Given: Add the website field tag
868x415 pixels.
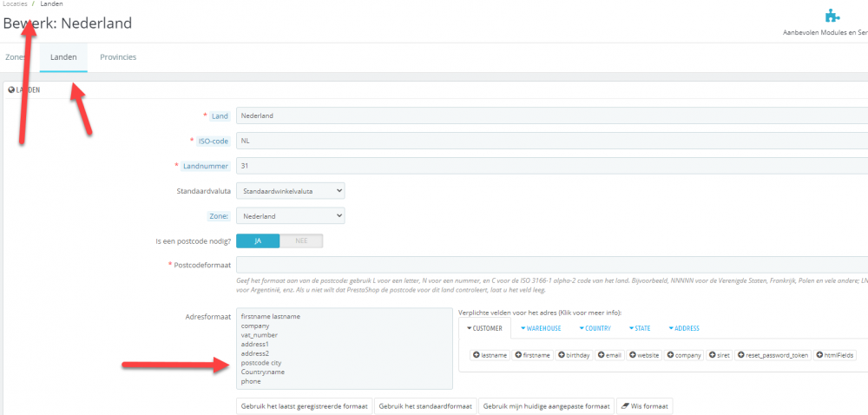Looking at the screenshot, I should [x=644, y=355].
